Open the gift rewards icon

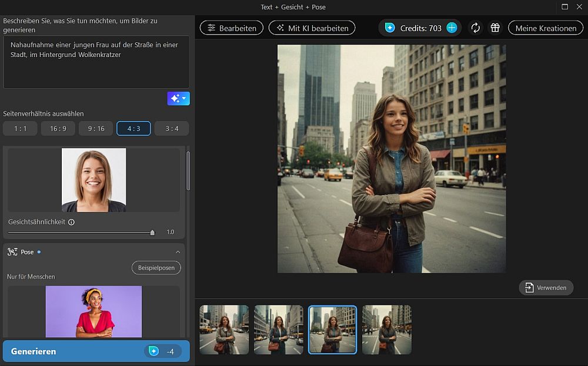pyautogui.click(x=495, y=28)
